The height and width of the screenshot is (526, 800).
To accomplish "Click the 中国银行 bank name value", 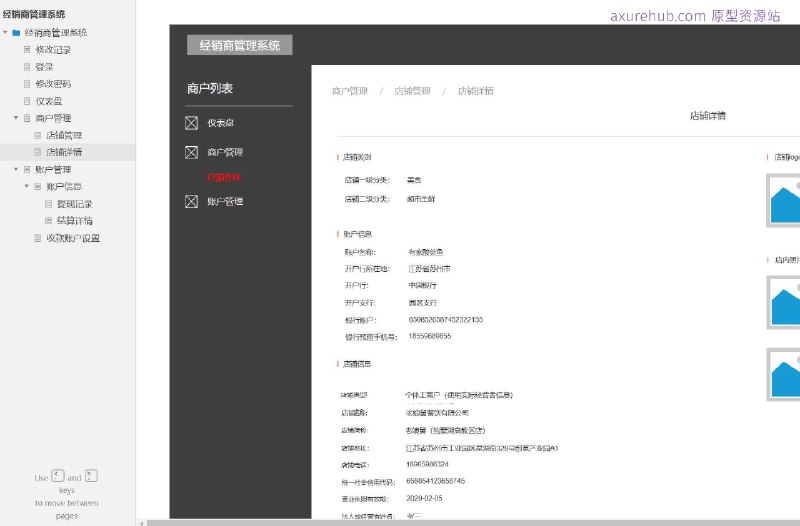I will point(422,285).
